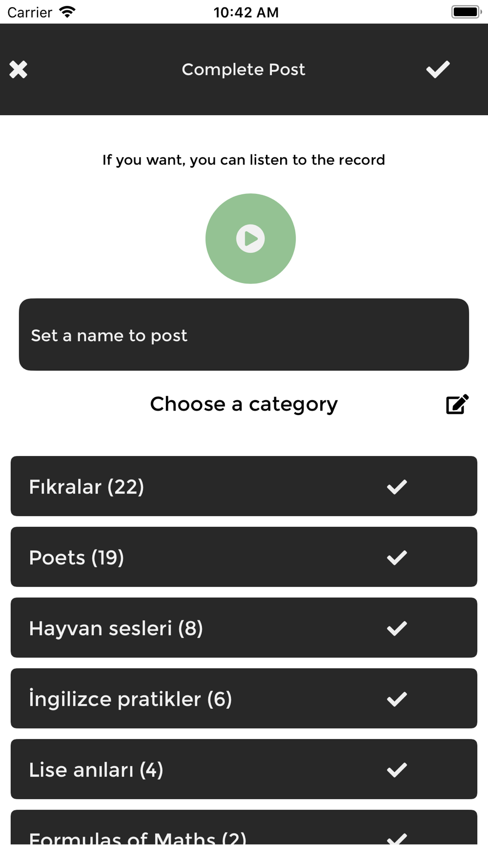Viewport: 488px width, 868px height.
Task: Open the edit categories pencil icon
Action: 457,404
